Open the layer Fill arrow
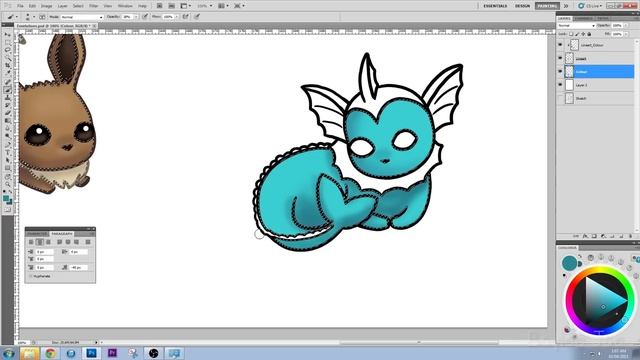 [x=626, y=34]
